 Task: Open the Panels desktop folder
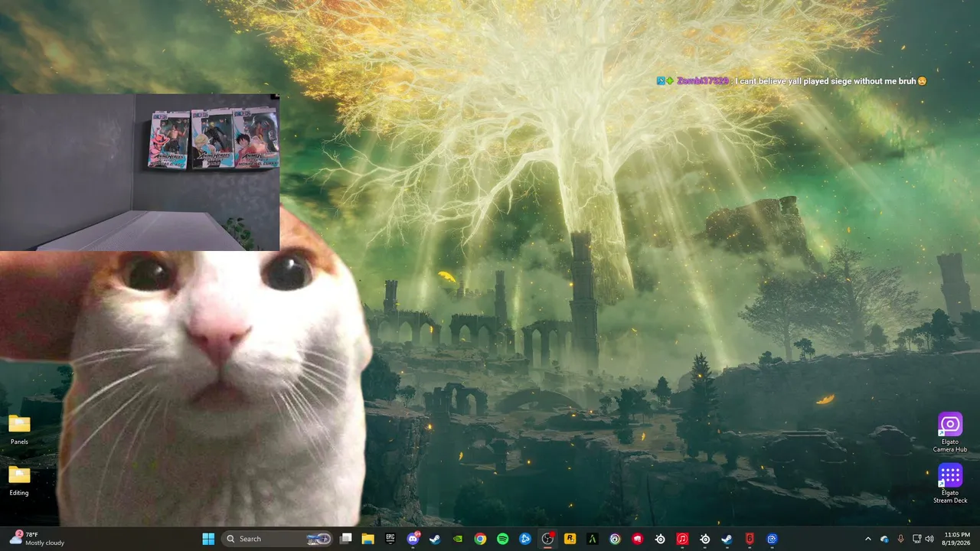click(19, 430)
